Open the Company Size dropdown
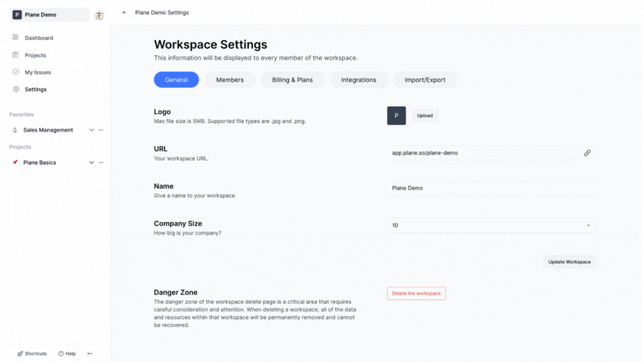The height and width of the screenshot is (362, 644). pos(491,225)
